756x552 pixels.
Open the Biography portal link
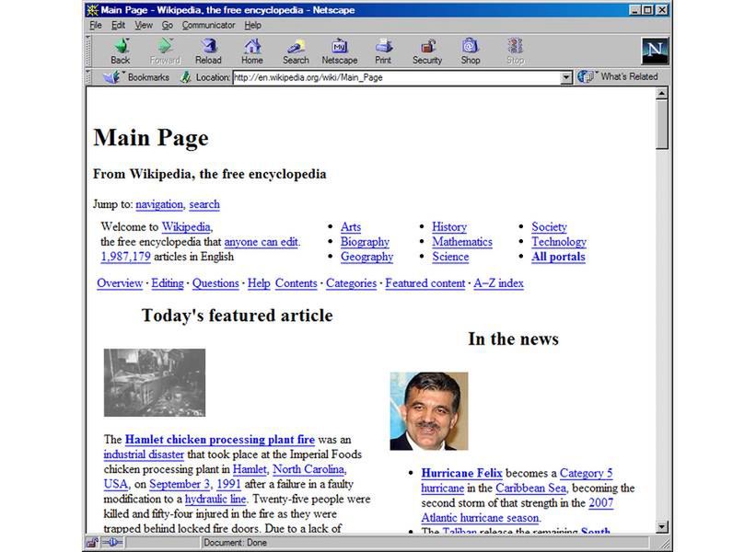click(x=365, y=242)
